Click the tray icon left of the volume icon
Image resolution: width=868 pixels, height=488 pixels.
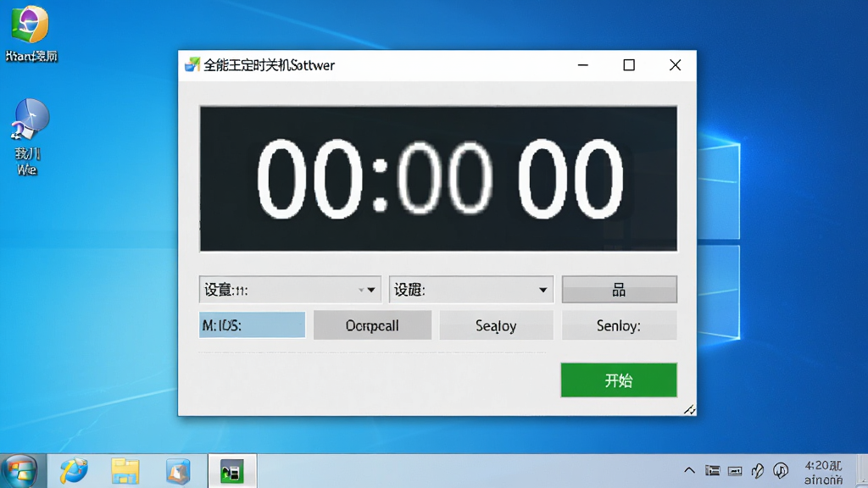(x=758, y=470)
